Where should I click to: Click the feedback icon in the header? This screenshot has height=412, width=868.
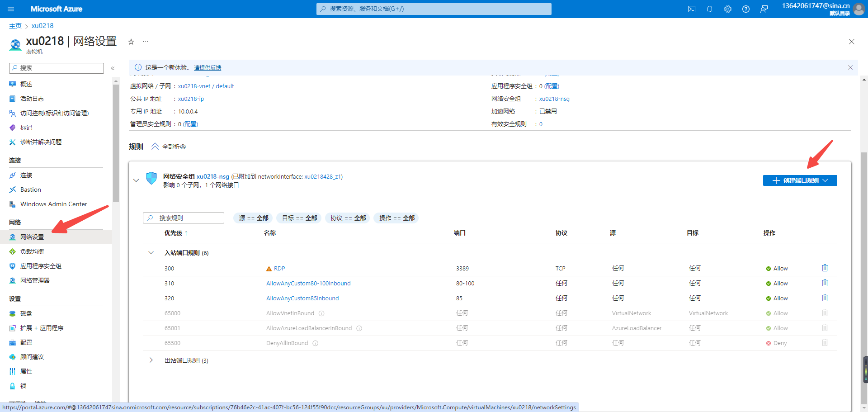click(764, 9)
